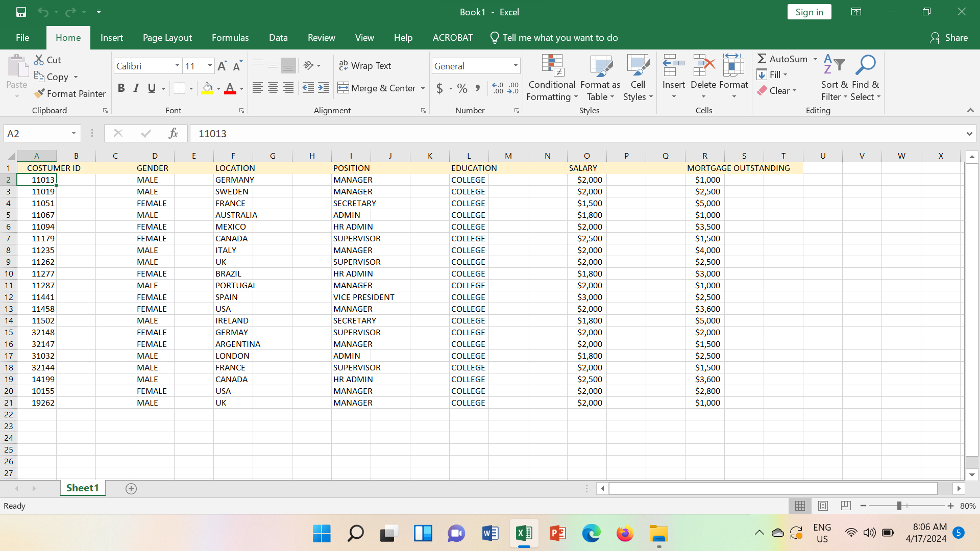This screenshot has height=551, width=980.
Task: Expand the General number format dropdown
Action: click(516, 66)
